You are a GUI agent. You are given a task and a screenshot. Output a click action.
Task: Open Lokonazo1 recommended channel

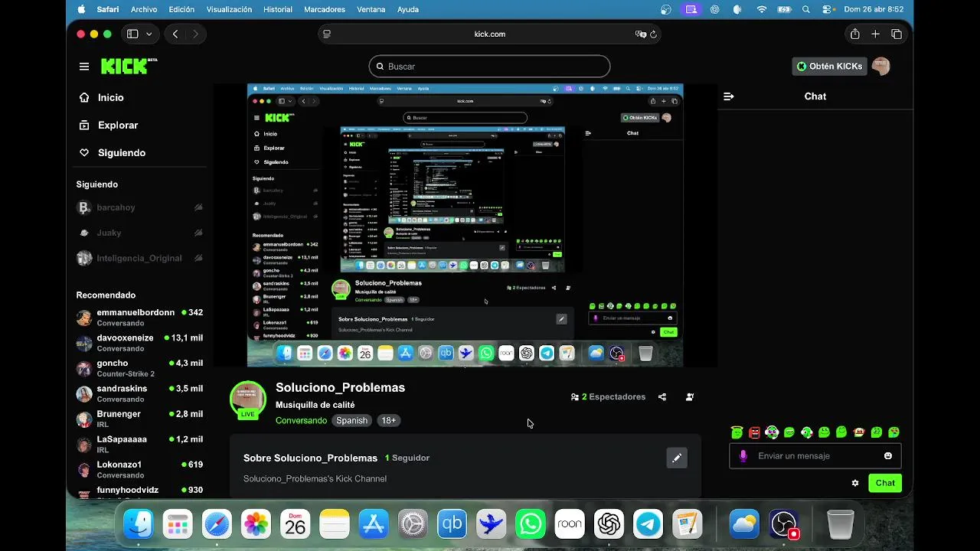click(140, 469)
